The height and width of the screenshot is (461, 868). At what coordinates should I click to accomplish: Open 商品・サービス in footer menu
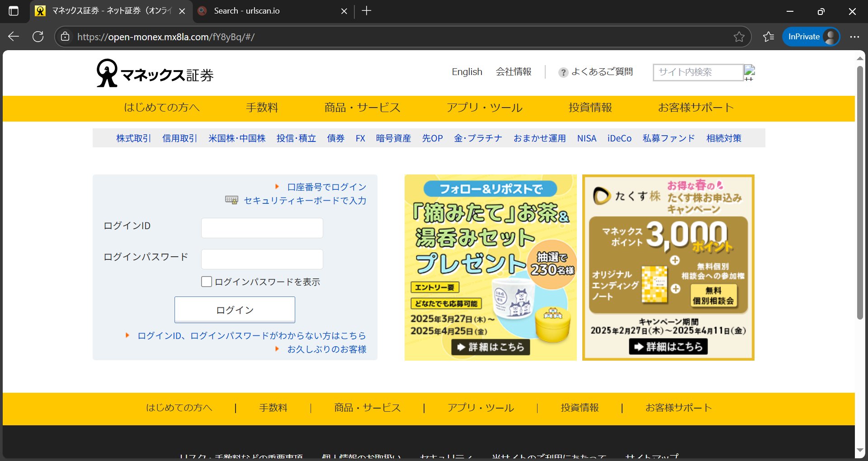pos(367,408)
